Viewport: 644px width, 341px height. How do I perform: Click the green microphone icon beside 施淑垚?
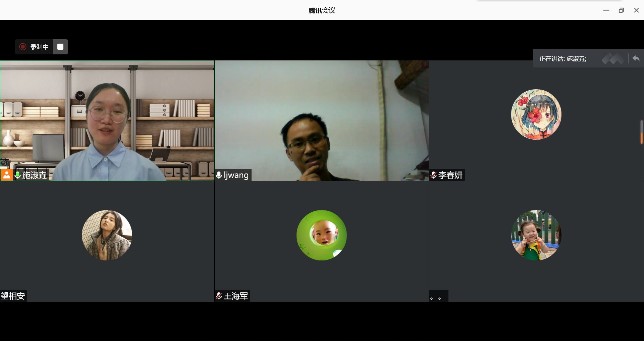pos(18,175)
